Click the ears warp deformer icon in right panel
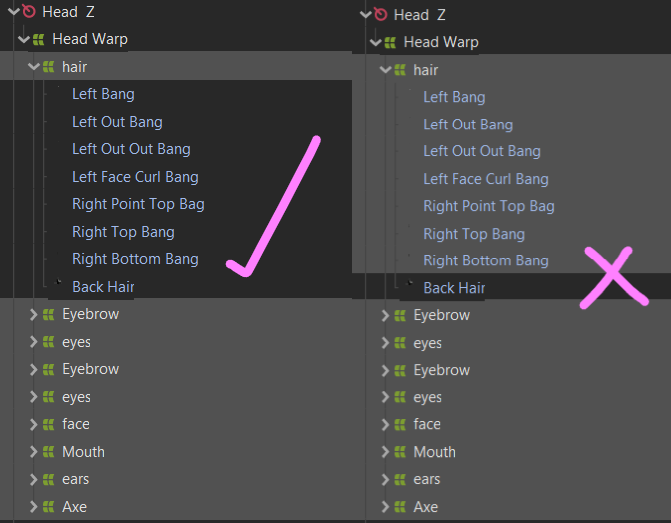This screenshot has height=523, width=671. (x=400, y=479)
